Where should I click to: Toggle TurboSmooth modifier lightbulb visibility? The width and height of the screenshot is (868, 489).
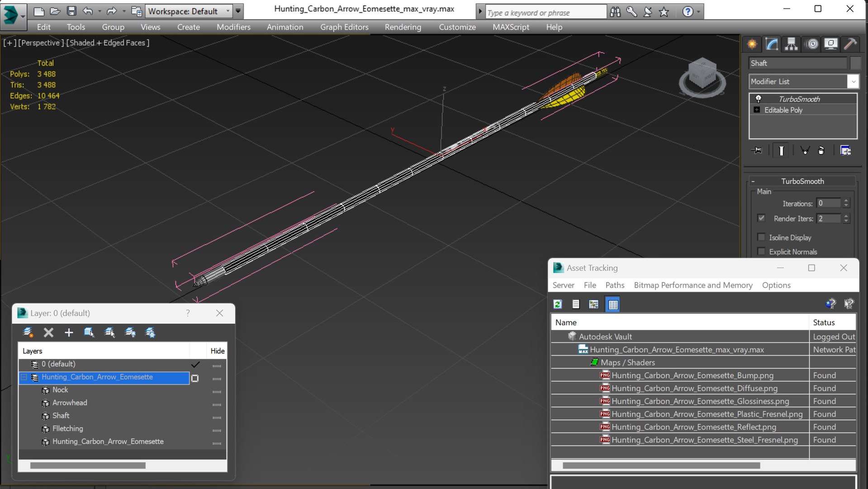(759, 99)
